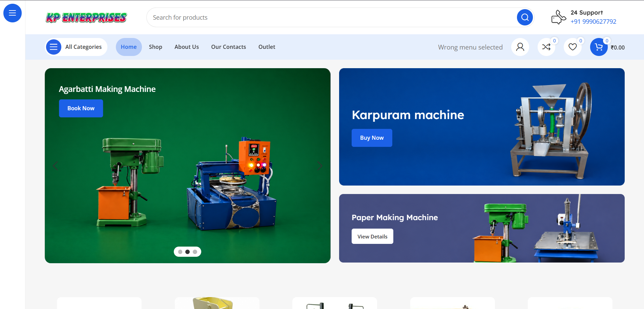644x309 pixels.
Task: Open the wishlist heart icon
Action: (x=573, y=47)
